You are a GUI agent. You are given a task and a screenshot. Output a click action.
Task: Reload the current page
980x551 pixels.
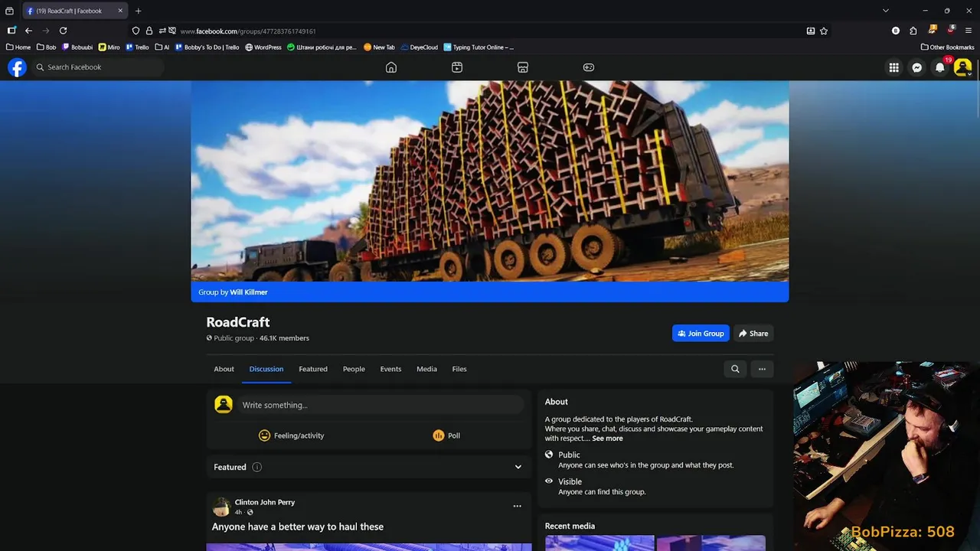[63, 31]
